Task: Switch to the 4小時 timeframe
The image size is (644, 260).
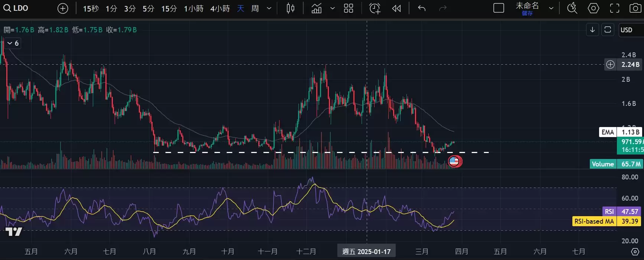Action: click(220, 9)
